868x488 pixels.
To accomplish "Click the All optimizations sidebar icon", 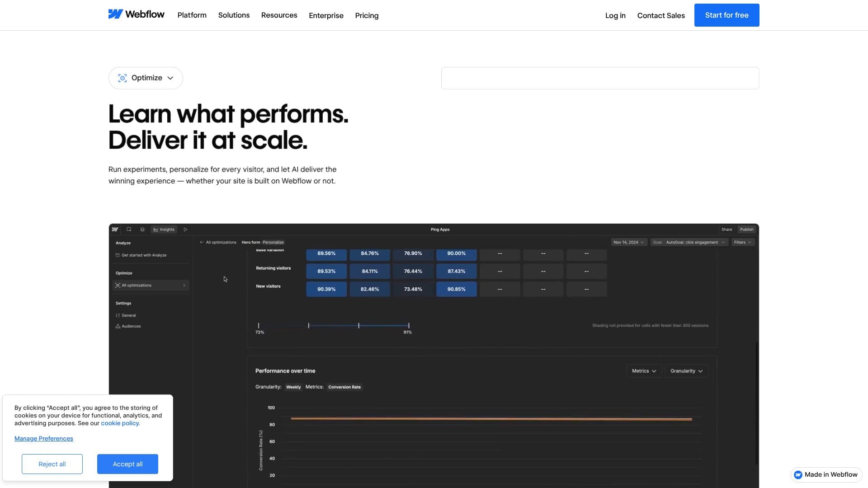I will pyautogui.click(x=118, y=286).
